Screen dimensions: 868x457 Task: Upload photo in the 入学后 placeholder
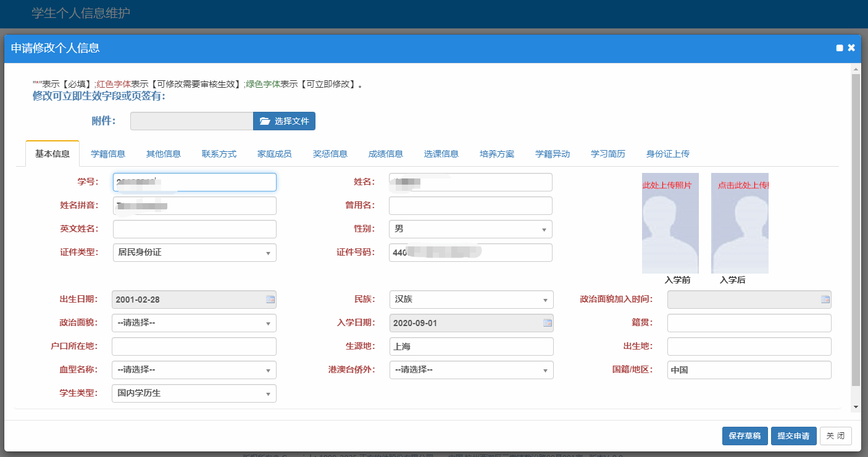pos(740,223)
